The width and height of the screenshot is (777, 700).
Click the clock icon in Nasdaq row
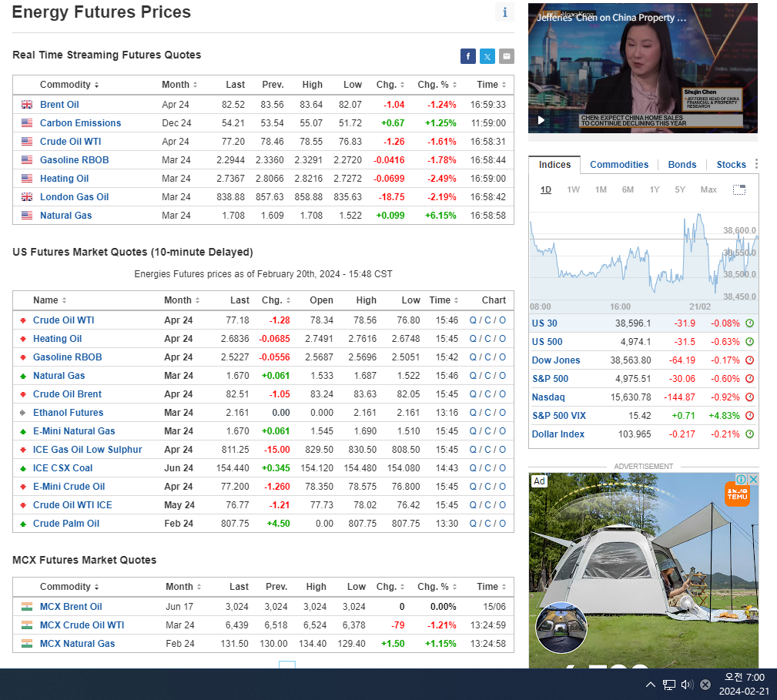[750, 397]
